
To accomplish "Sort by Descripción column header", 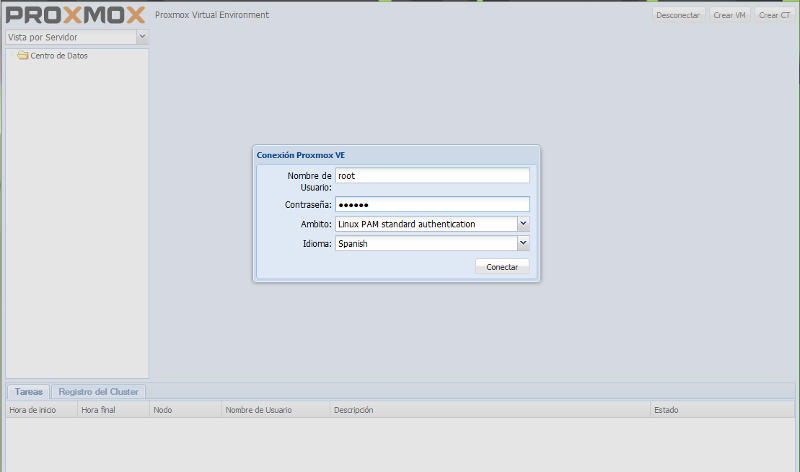I will click(x=490, y=410).
